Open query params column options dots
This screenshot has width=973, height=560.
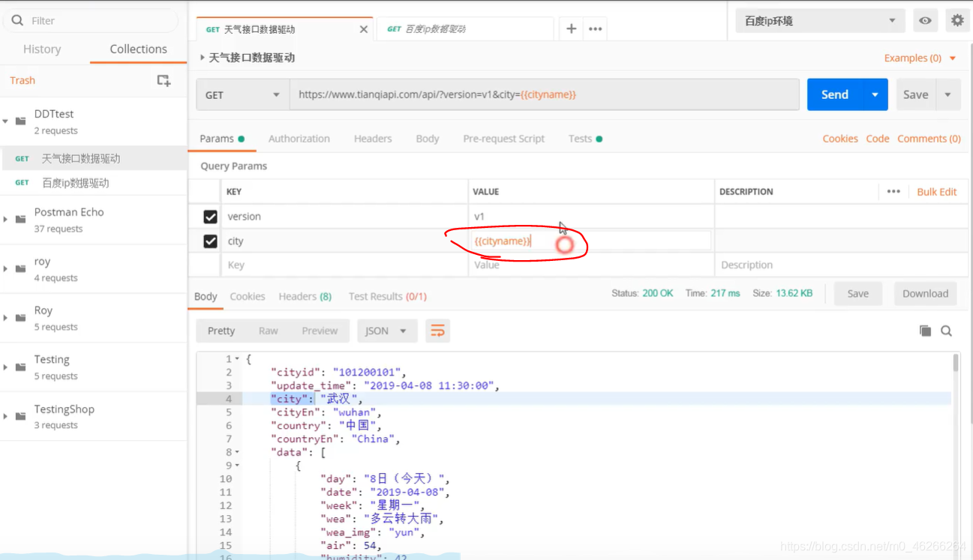click(x=893, y=191)
